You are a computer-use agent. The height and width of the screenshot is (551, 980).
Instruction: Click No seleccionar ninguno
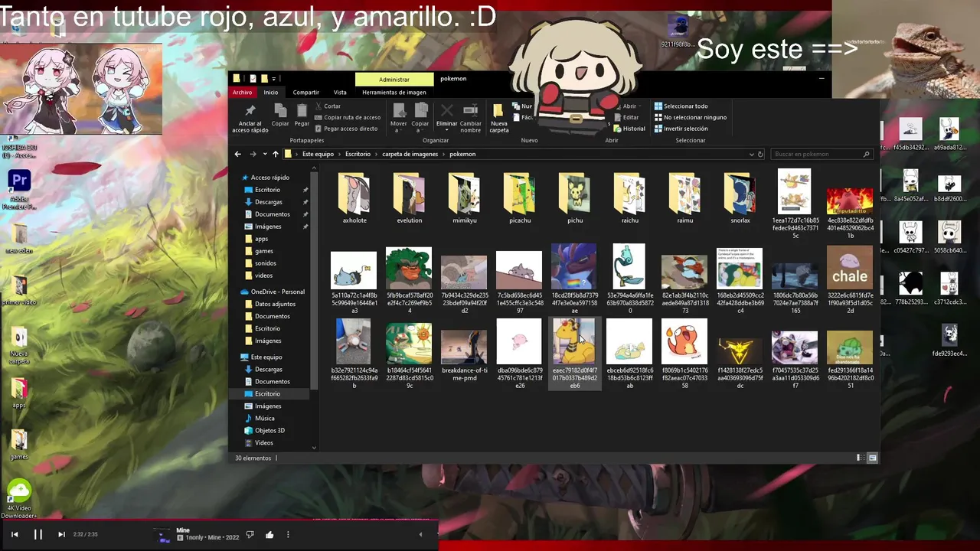pyautogui.click(x=690, y=117)
